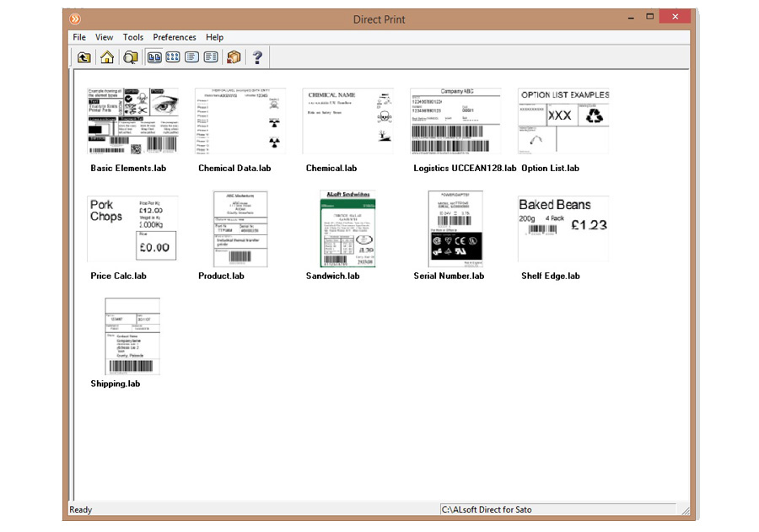
Task: Open the Help menu
Action: (x=215, y=37)
